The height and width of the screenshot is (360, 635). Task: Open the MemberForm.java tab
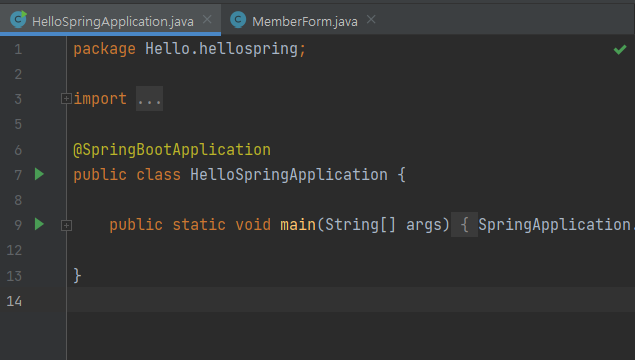click(305, 21)
